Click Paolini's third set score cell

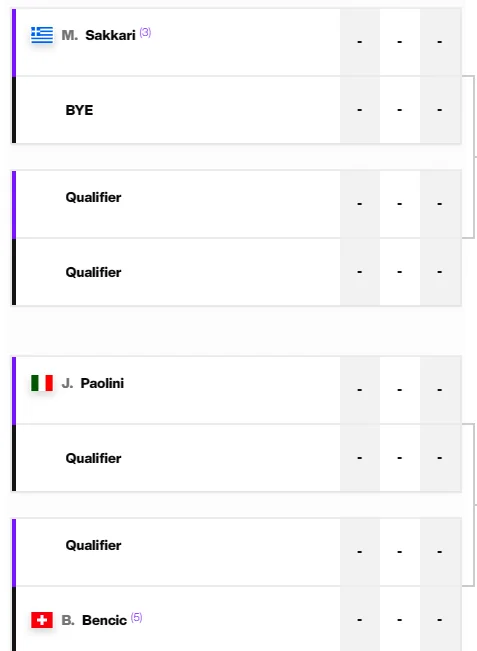tap(440, 390)
